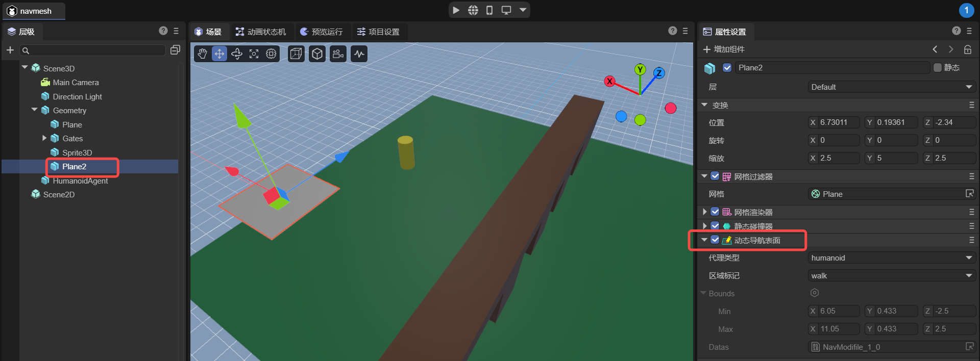This screenshot has width=980, height=361.
Task: Click the lock icon in properties panel
Action: pyautogui.click(x=967, y=49)
